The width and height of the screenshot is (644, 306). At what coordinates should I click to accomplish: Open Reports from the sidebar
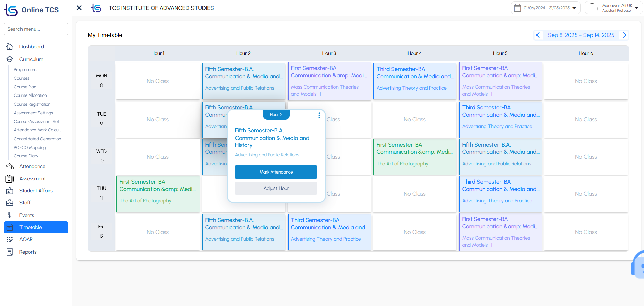coord(28,252)
